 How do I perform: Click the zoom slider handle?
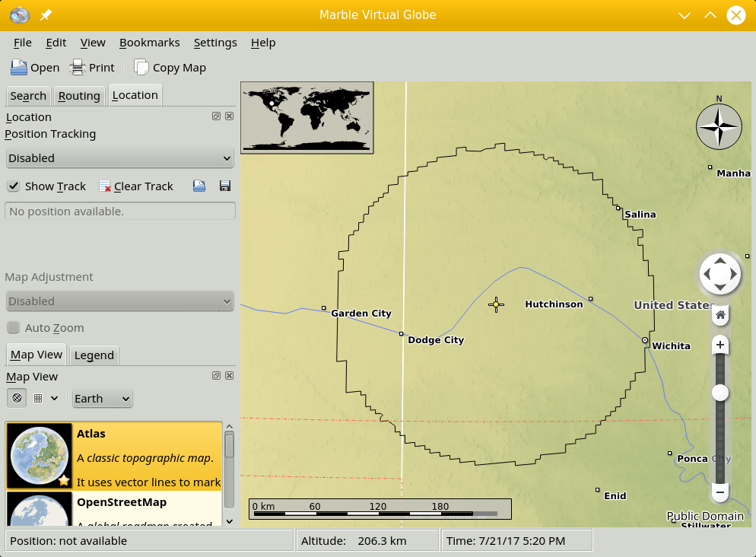pos(720,393)
